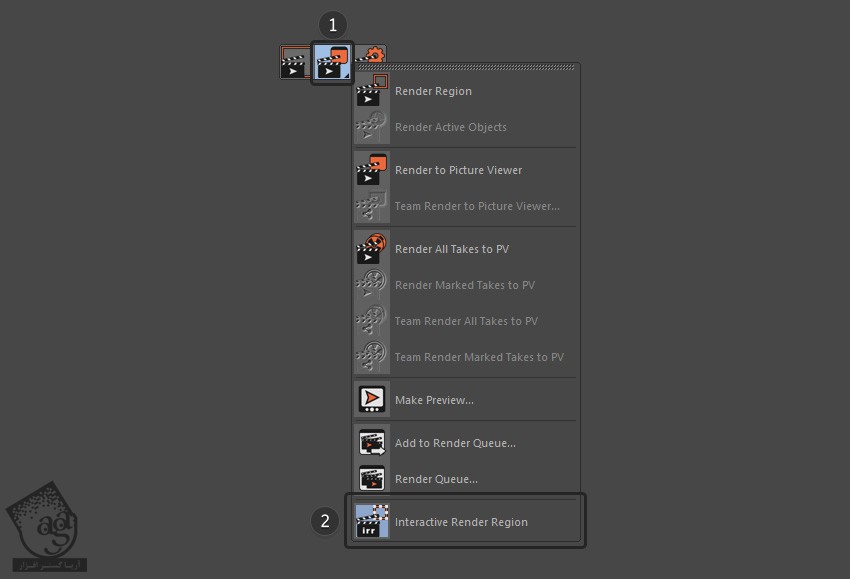This screenshot has height=579, width=850.
Task: Click the highlighted Render to Picture Viewer toolbar button
Action: [x=331, y=62]
